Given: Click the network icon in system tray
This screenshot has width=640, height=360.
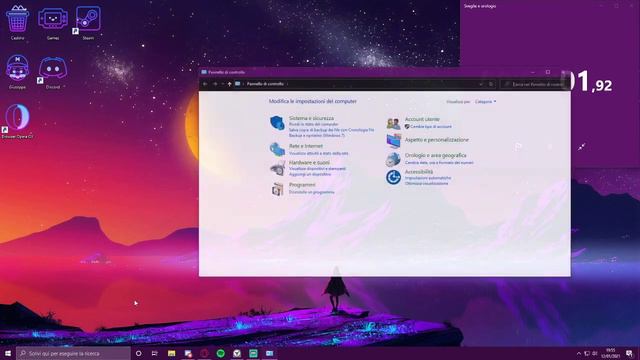Looking at the screenshot, I should 587,353.
